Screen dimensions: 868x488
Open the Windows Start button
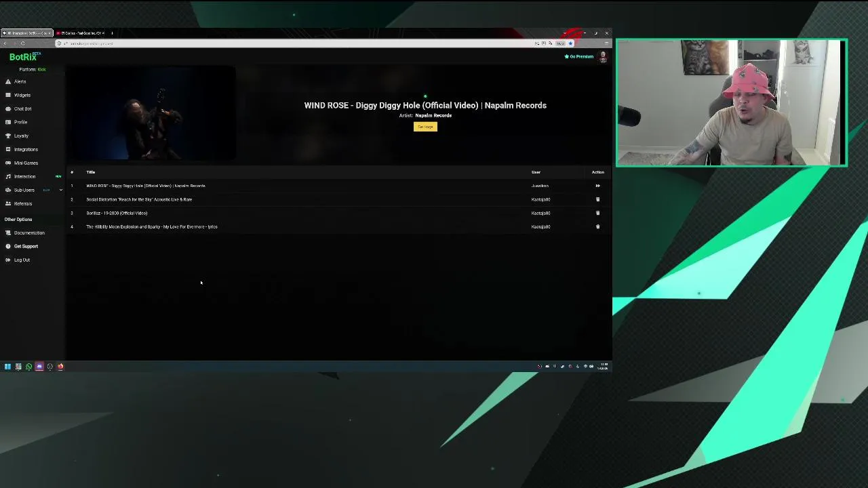click(7, 367)
